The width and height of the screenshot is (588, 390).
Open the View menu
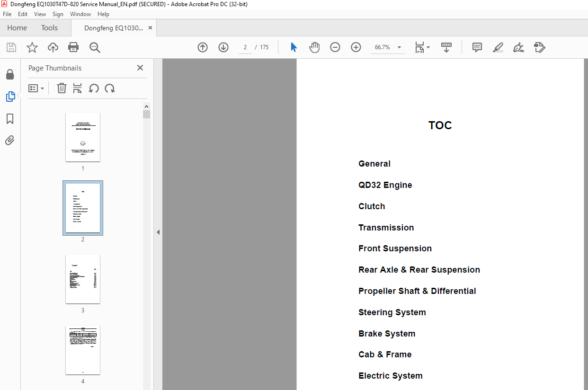tap(40, 14)
